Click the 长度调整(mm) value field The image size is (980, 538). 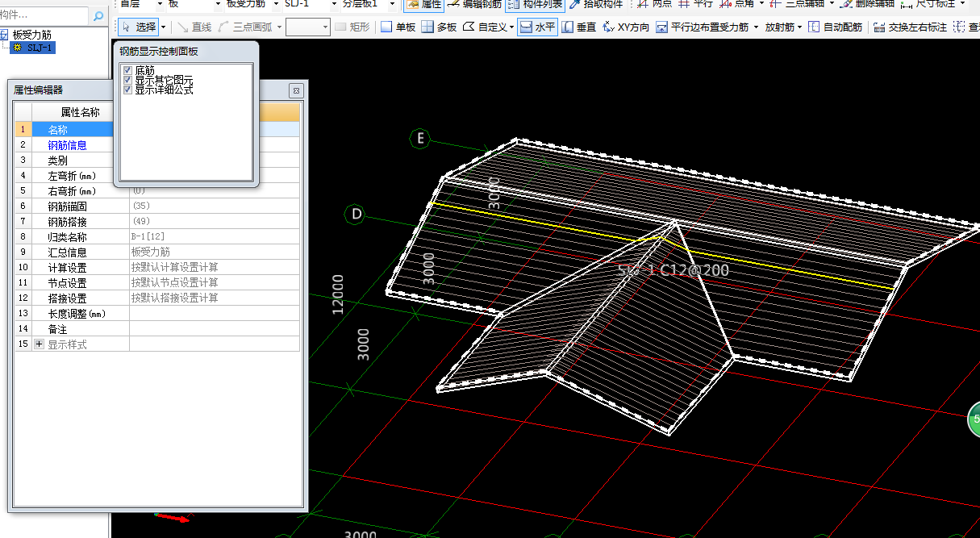click(x=215, y=313)
